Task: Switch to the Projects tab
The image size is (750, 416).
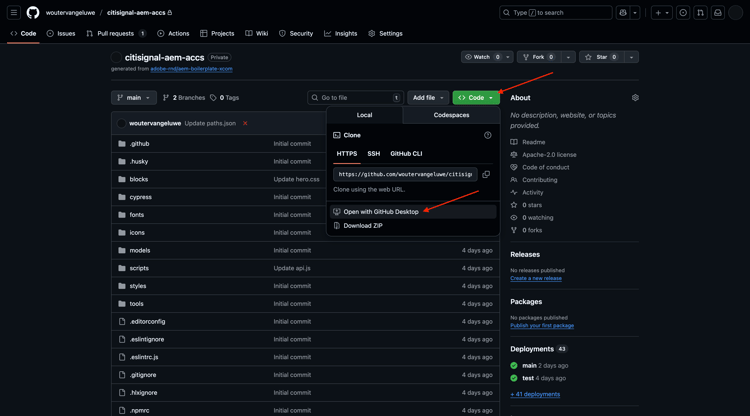Action: [x=217, y=33]
